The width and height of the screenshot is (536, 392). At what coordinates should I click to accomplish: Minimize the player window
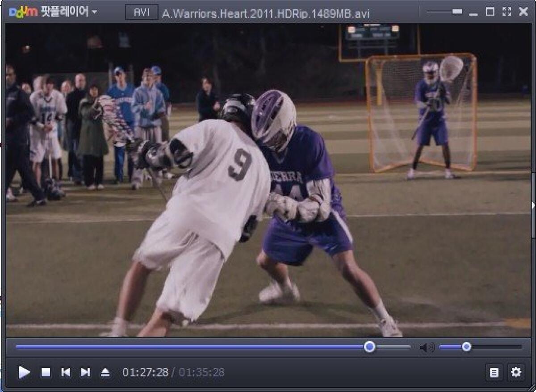pos(473,13)
